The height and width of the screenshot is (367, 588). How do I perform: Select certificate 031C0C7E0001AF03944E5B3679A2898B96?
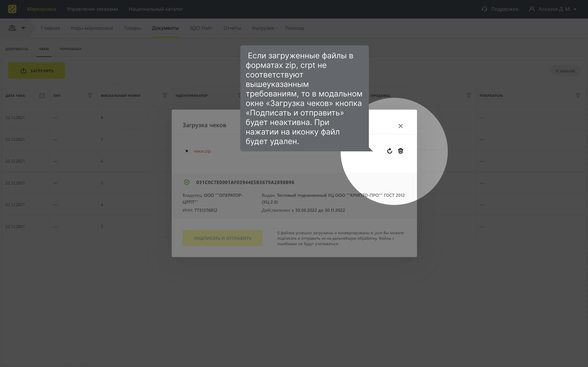point(245,182)
